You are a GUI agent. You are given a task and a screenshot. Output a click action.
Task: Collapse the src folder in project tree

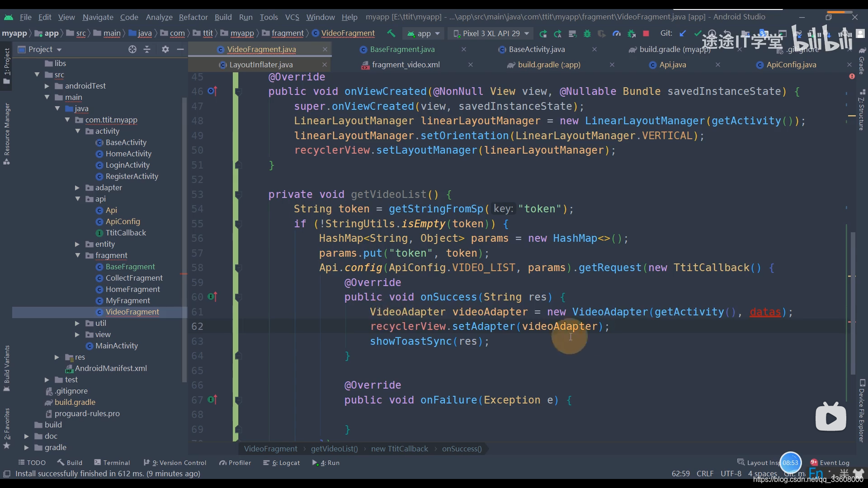[37, 75]
